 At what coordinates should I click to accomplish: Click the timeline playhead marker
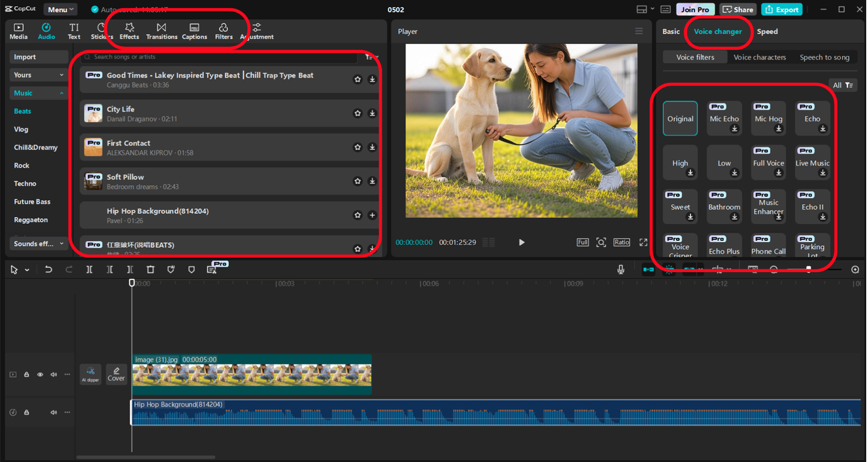point(132,282)
